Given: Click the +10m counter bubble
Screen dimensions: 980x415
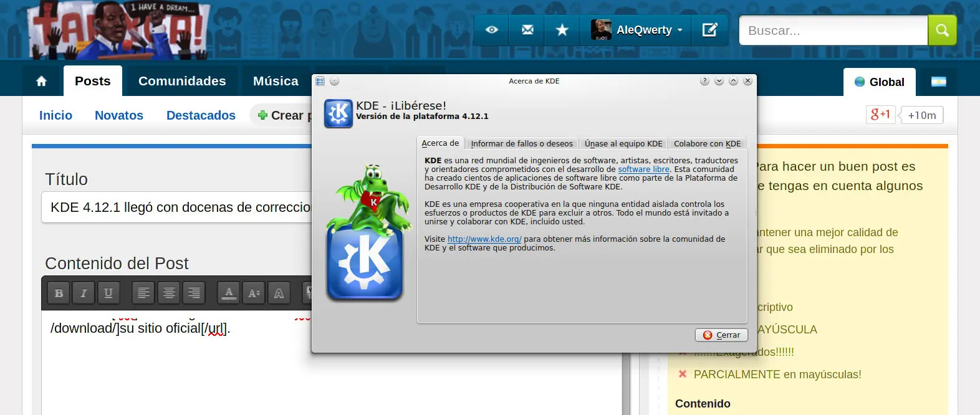Looking at the screenshot, I should tap(922, 115).
